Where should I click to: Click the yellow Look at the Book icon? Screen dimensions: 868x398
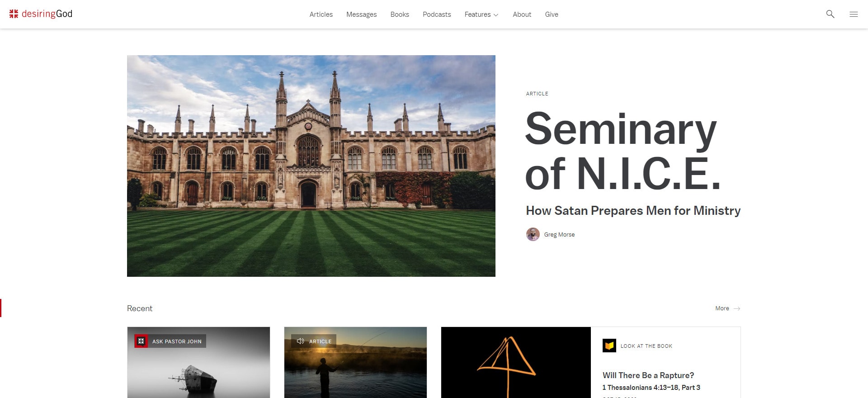tap(609, 346)
